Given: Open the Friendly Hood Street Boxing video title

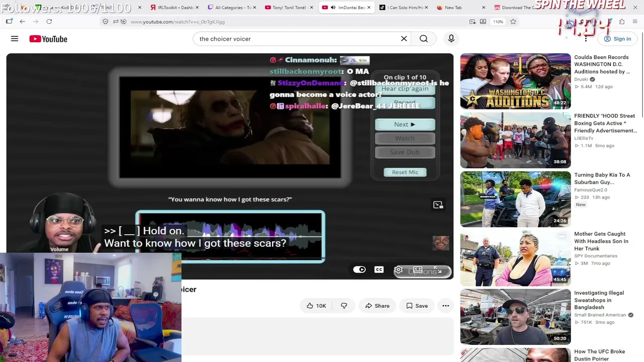Looking at the screenshot, I should tap(606, 123).
